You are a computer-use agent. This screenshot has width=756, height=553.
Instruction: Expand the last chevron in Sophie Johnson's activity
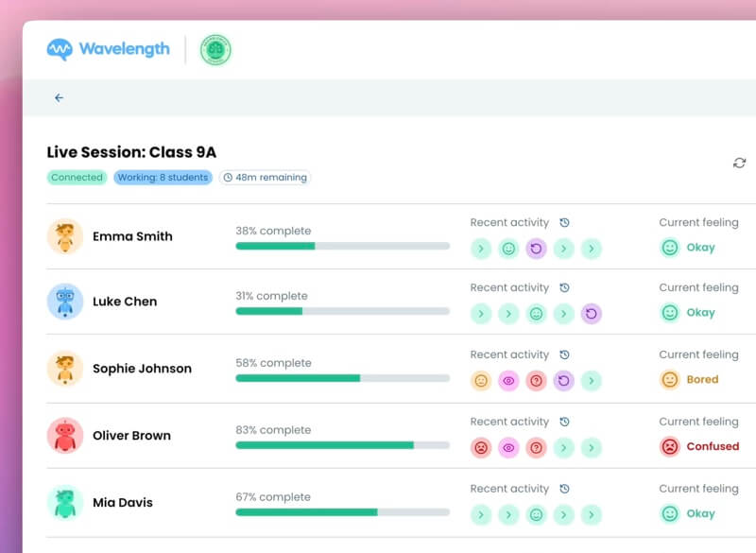591,380
